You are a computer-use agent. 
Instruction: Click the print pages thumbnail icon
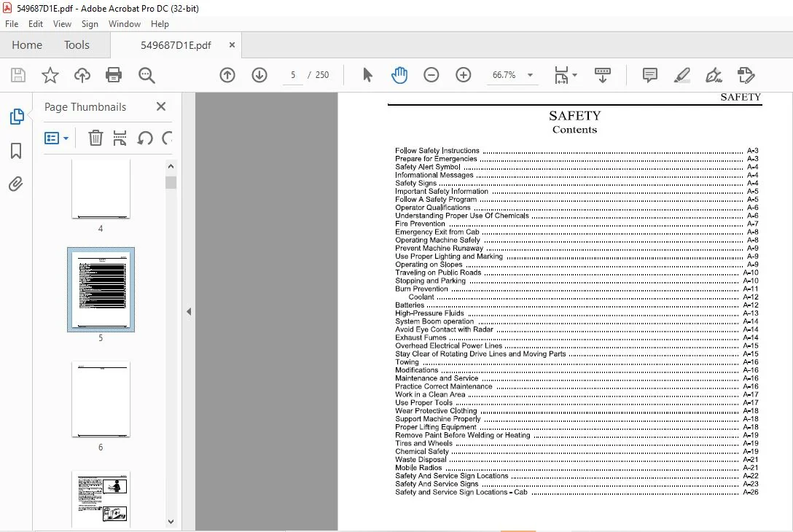[x=120, y=138]
